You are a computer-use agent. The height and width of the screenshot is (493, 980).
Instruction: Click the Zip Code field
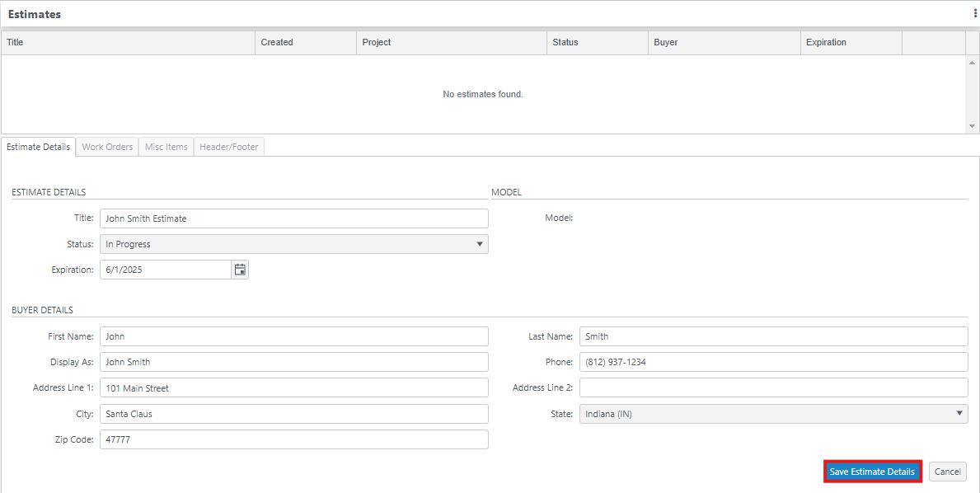click(x=293, y=439)
